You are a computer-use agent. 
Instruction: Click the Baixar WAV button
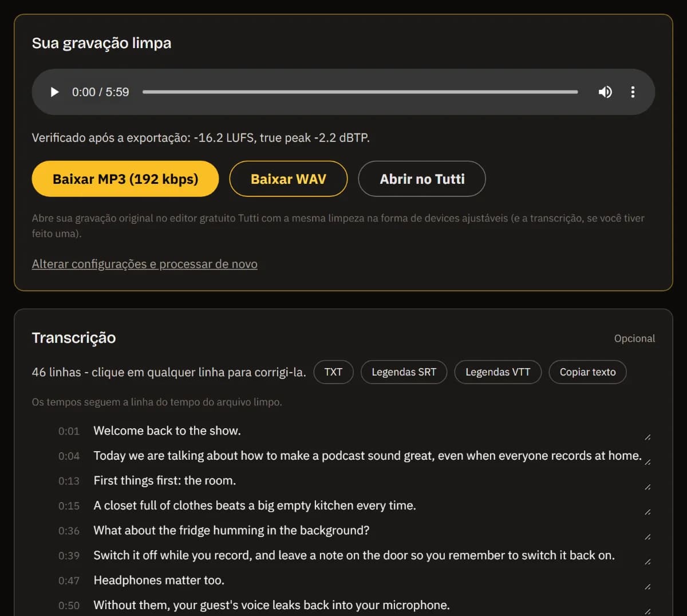click(x=289, y=179)
